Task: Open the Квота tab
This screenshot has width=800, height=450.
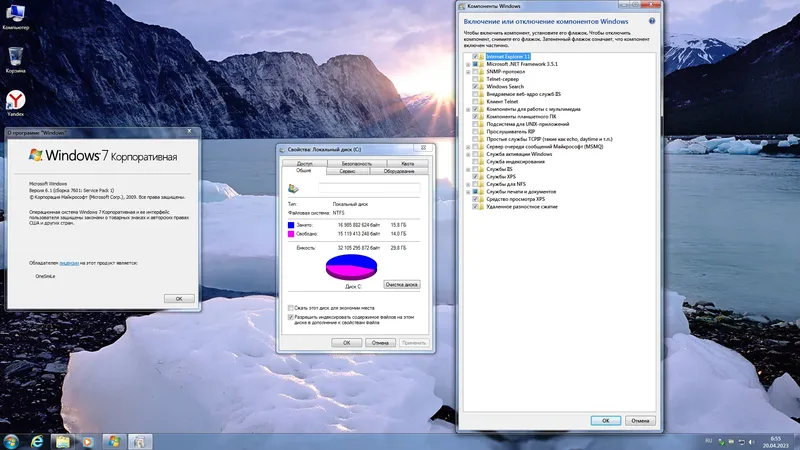Action: coord(408,164)
